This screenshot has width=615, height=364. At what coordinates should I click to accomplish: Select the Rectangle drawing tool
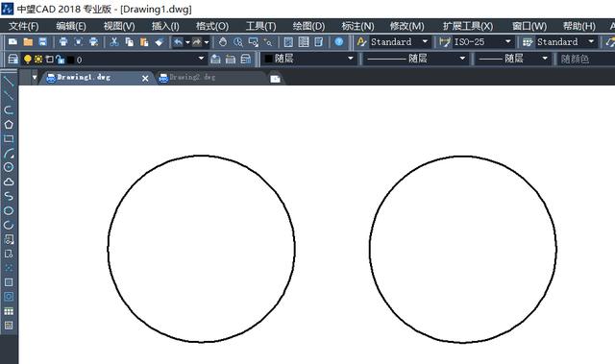(9, 138)
